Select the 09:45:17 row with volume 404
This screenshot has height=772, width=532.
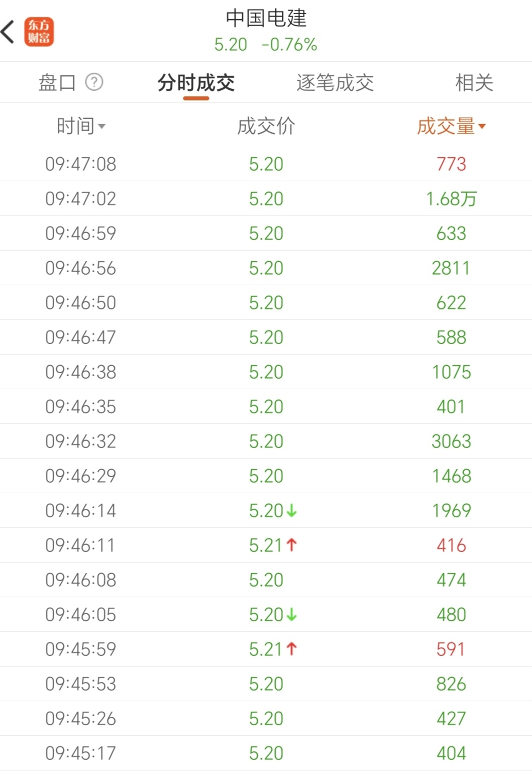[x=266, y=753]
